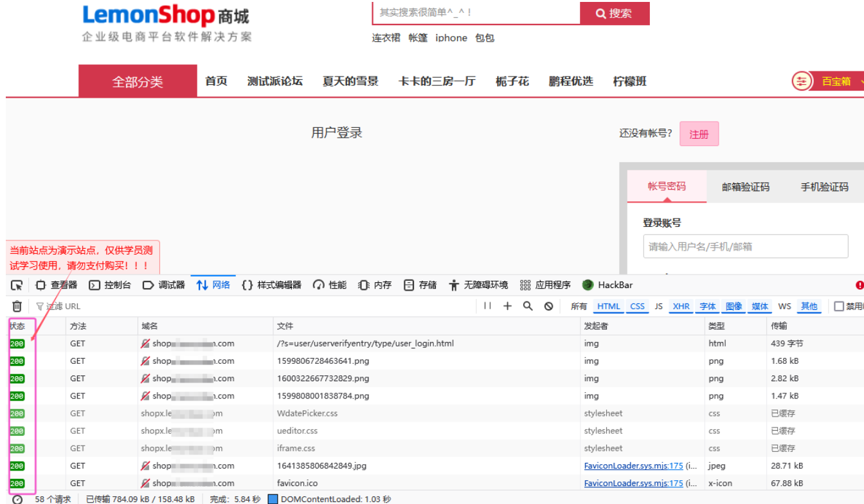Click the 注册 register button

[x=699, y=133]
